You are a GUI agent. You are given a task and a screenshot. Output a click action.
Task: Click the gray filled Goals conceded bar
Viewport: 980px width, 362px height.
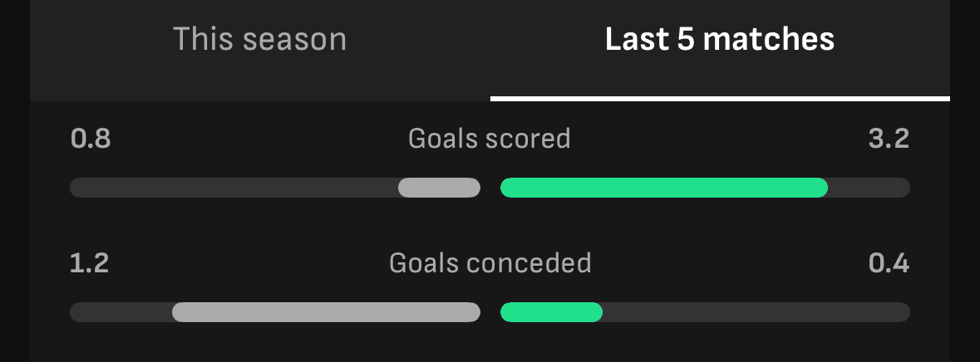coord(326,312)
